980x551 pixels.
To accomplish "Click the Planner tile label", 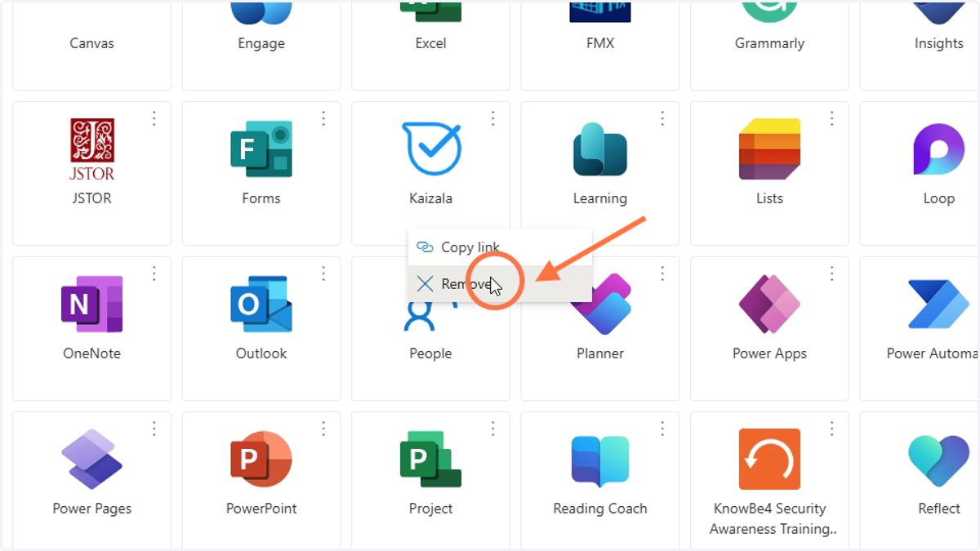I will [600, 353].
